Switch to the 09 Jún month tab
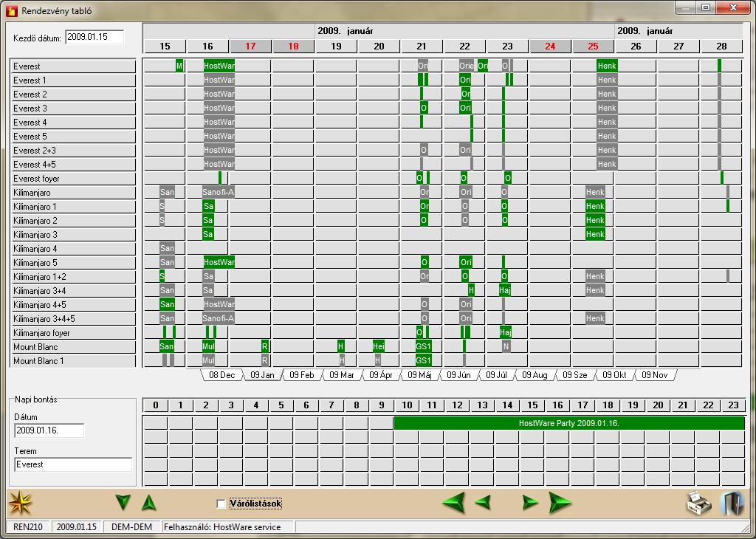This screenshot has height=539, width=756. tap(458, 375)
